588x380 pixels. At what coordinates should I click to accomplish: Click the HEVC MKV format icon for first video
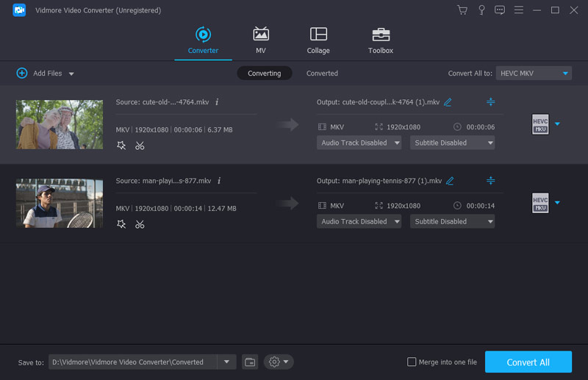pyautogui.click(x=540, y=124)
